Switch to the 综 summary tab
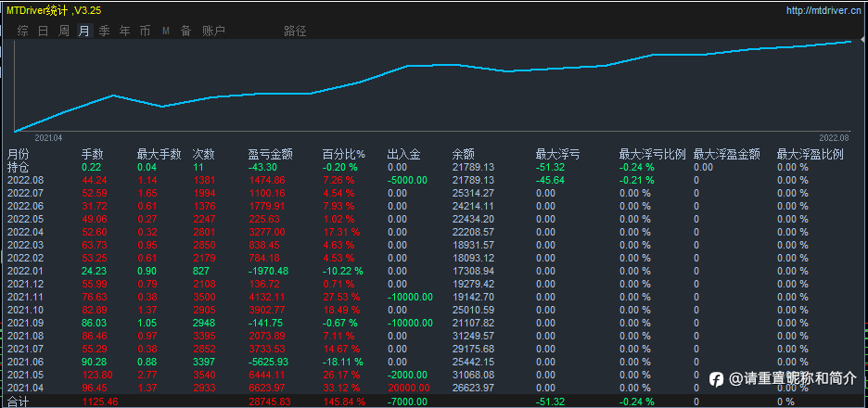The width and height of the screenshot is (868, 408). click(22, 31)
